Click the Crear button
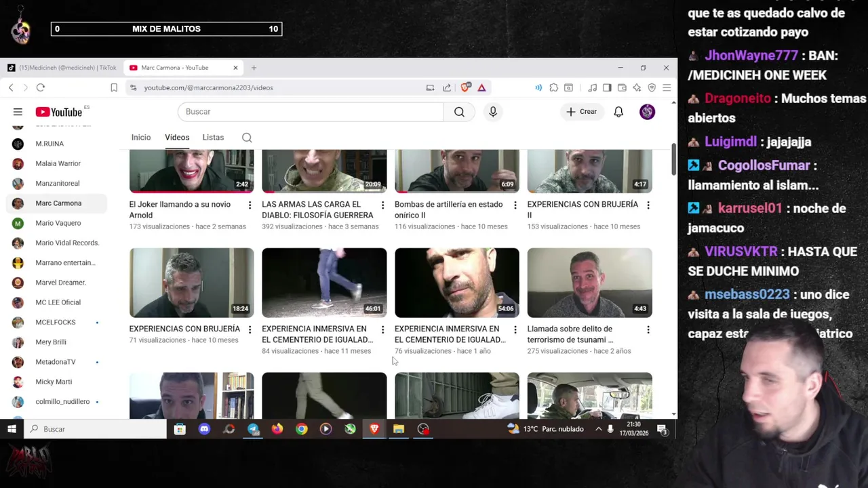The image size is (868, 488). [x=582, y=112]
